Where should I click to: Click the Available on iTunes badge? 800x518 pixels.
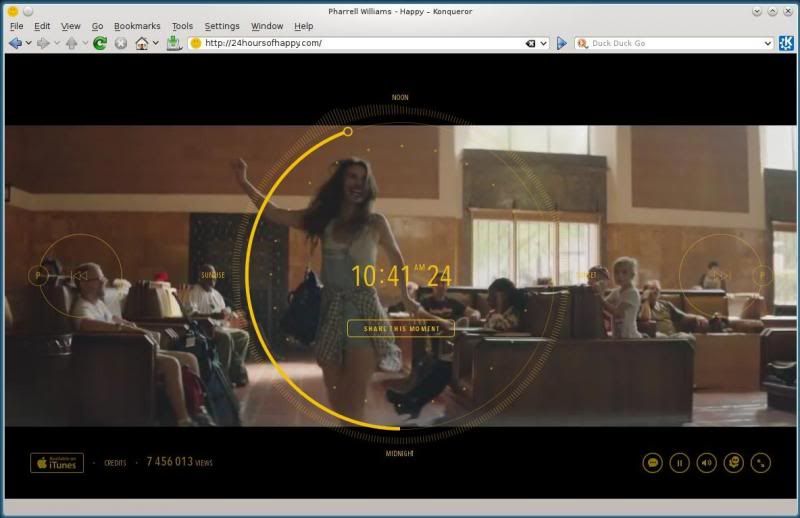pos(57,463)
